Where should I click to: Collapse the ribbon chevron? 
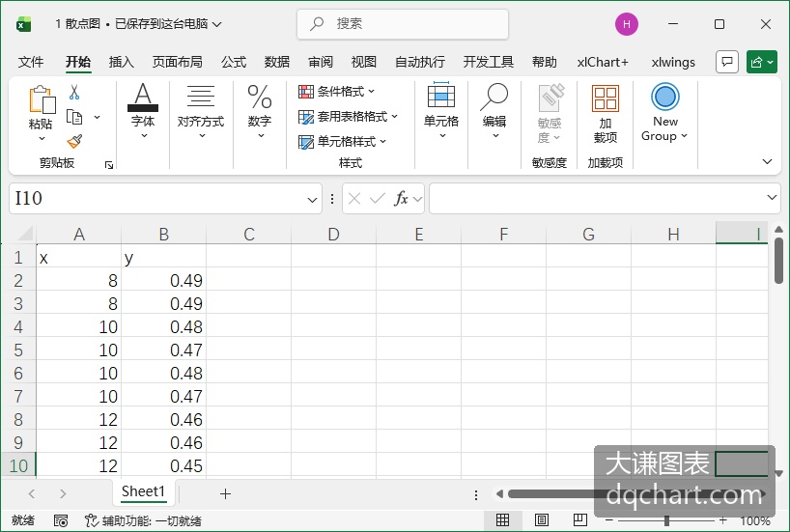click(x=767, y=161)
